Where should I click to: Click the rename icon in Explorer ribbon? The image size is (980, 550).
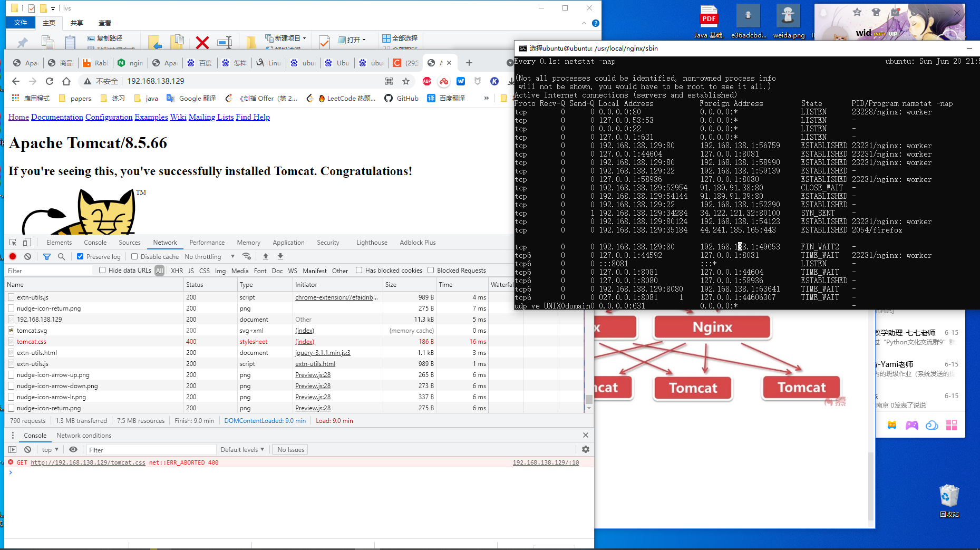[225, 42]
